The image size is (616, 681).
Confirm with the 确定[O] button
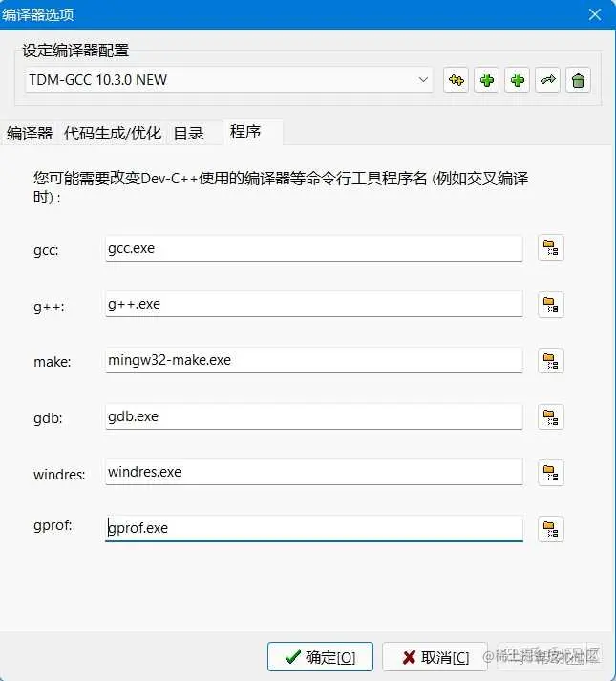click(x=320, y=657)
